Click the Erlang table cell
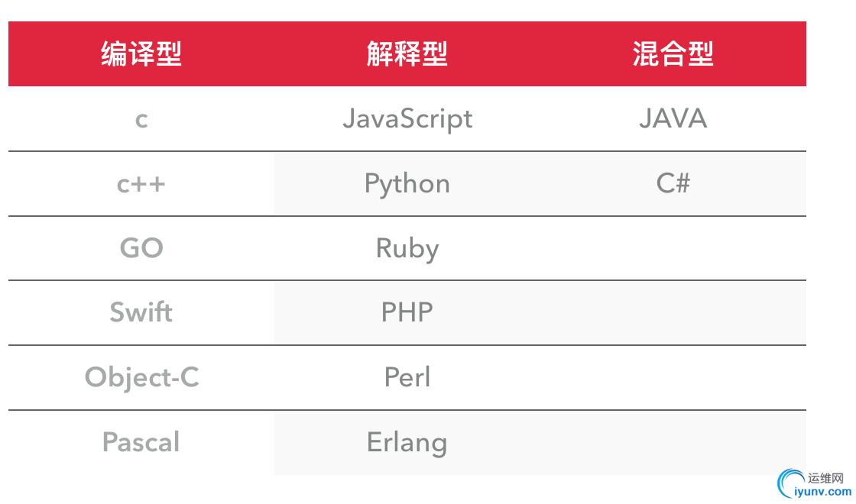 click(407, 443)
